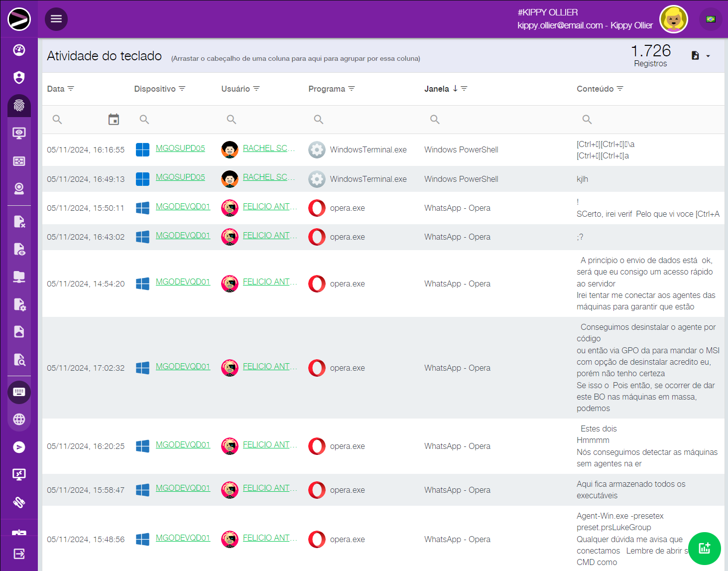Click the green floating chart button
728x571 pixels.
[x=704, y=549]
